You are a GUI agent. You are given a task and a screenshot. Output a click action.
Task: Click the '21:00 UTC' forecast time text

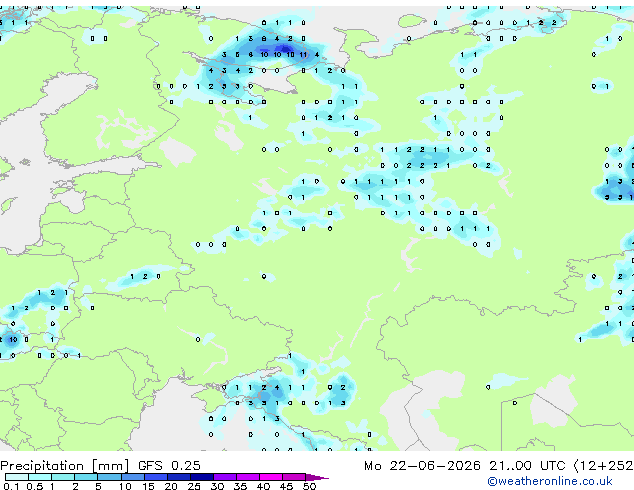click(527, 465)
